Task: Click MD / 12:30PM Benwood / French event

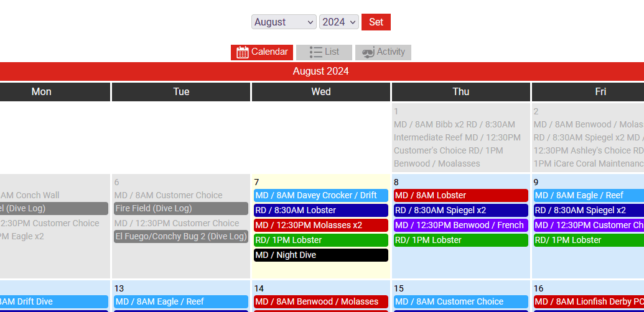Action: click(460, 225)
